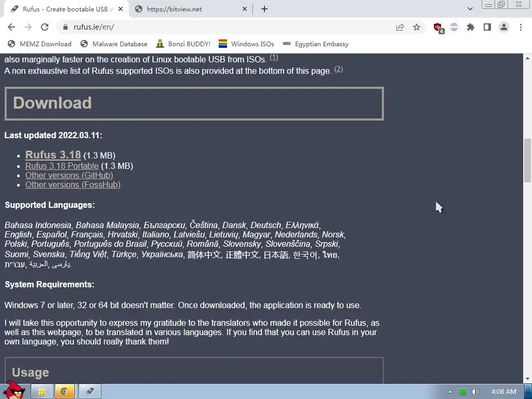Switch to the bitview.net tab
The height and width of the screenshot is (399, 532).
(191, 9)
